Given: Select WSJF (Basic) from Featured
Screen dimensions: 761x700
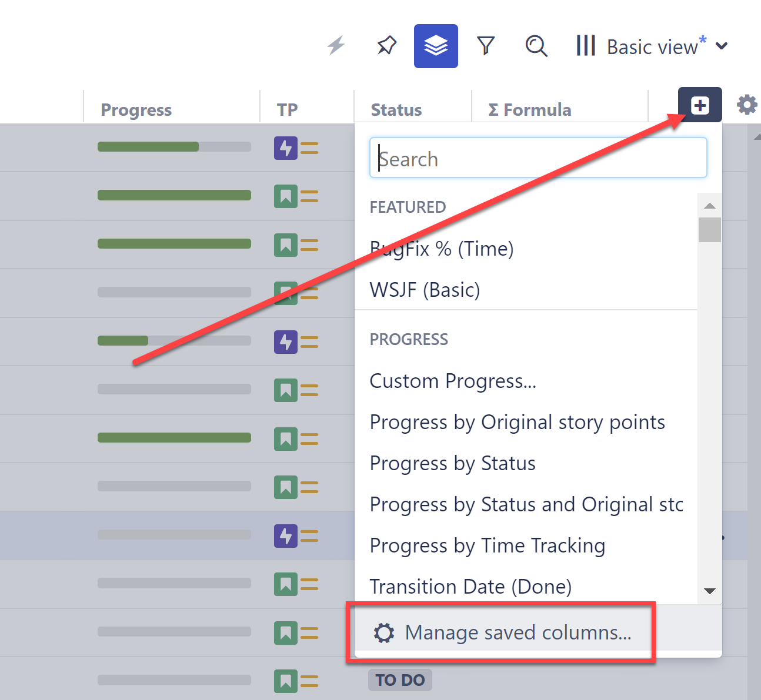Looking at the screenshot, I should coord(425,289).
